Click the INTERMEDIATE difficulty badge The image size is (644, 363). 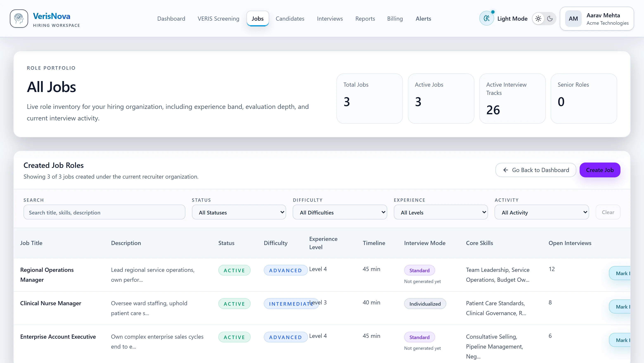point(291,304)
